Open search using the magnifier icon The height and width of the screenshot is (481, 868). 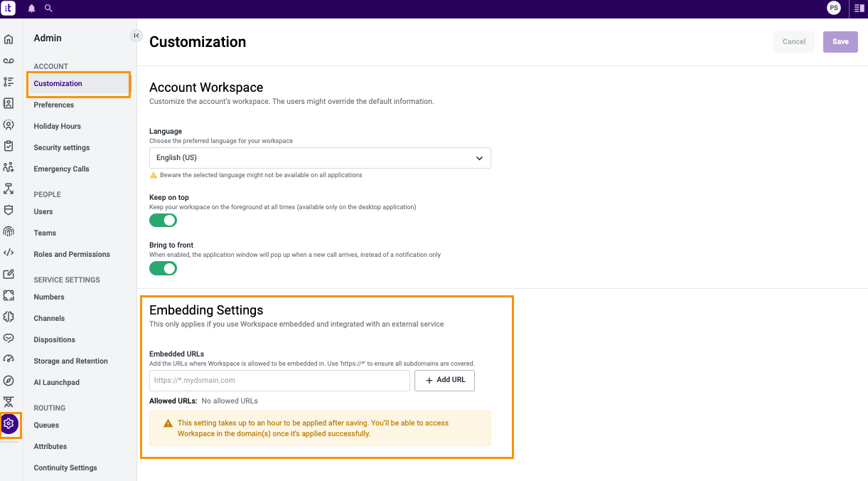click(48, 9)
